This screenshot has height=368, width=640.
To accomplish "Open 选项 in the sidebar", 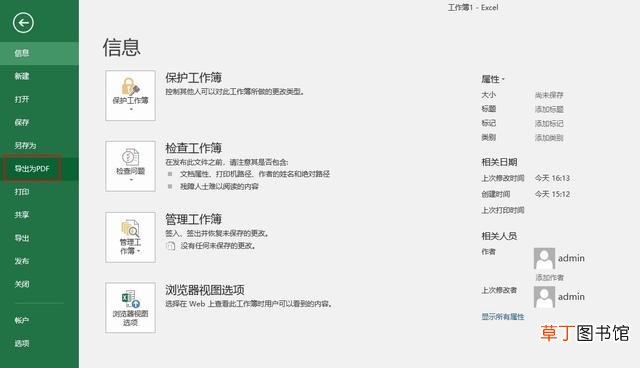I will coord(39,344).
